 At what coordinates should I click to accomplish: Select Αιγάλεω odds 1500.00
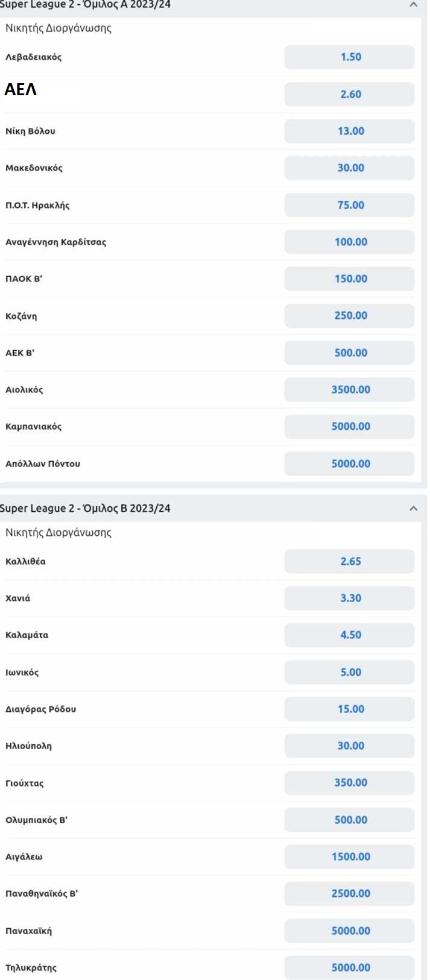click(x=350, y=856)
